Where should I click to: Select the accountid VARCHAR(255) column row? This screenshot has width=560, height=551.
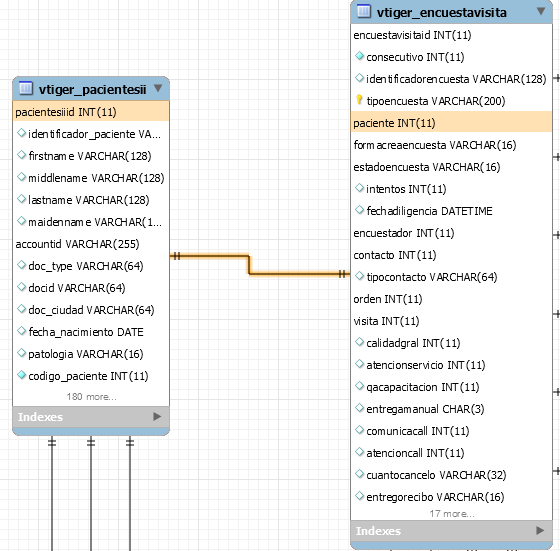[x=91, y=244]
